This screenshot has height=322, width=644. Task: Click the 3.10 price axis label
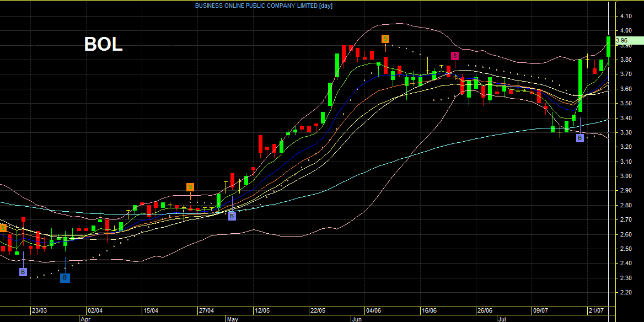click(x=626, y=162)
